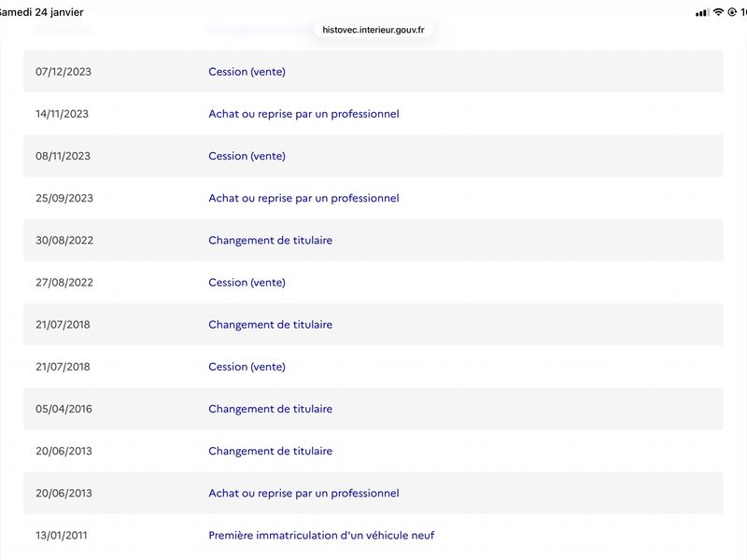Screen dimensions: 747x560
Task: Tap the 07/12/2023 date cell
Action: point(63,72)
